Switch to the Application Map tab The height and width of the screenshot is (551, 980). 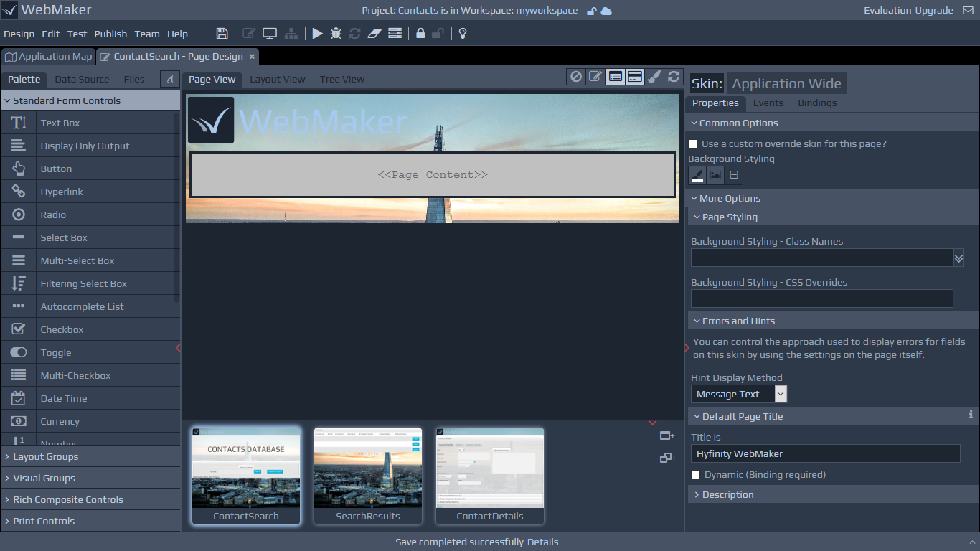pos(48,57)
